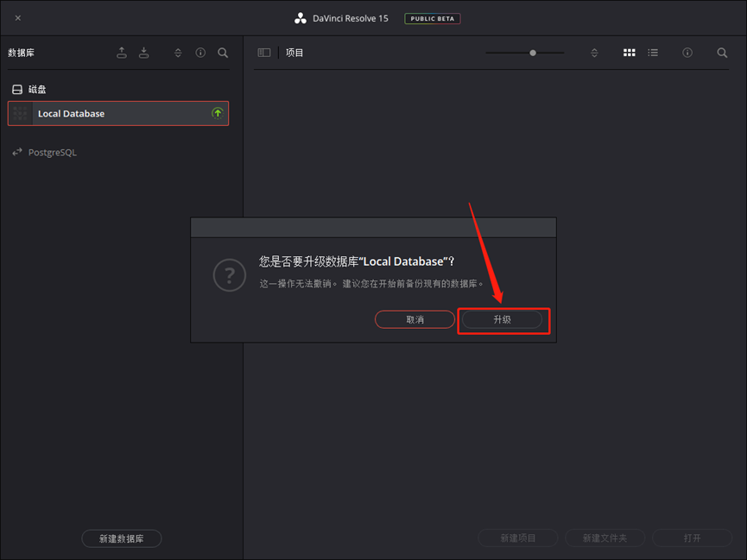Screen dimensions: 747x560
Task: Close the project manager window
Action: (18, 18)
